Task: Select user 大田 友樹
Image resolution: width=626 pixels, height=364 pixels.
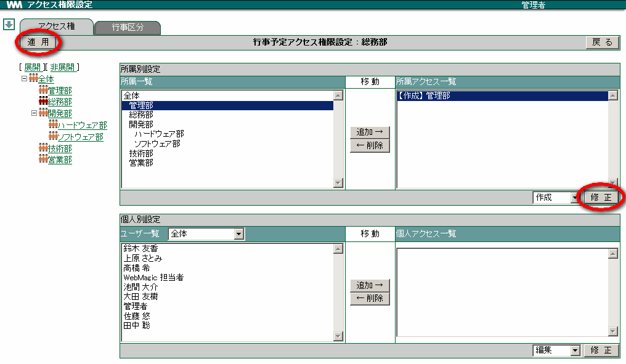Action: click(227, 296)
